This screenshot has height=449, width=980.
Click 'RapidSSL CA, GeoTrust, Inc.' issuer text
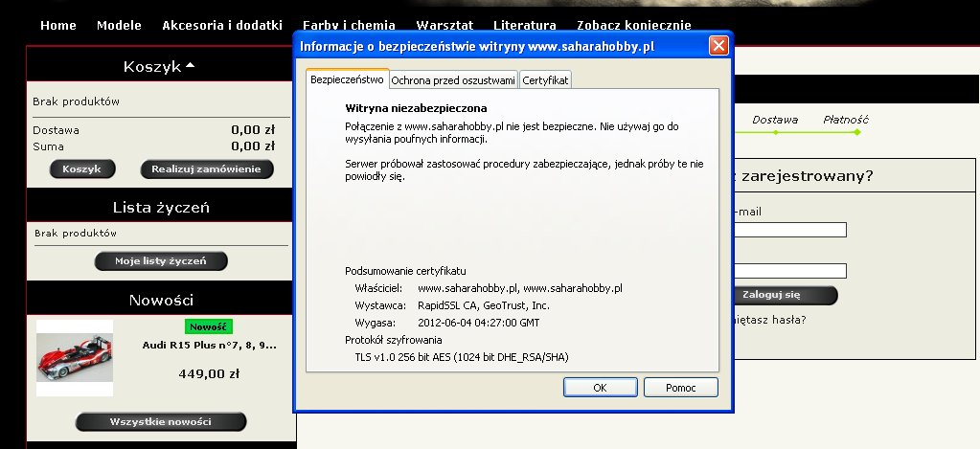pyautogui.click(x=484, y=306)
